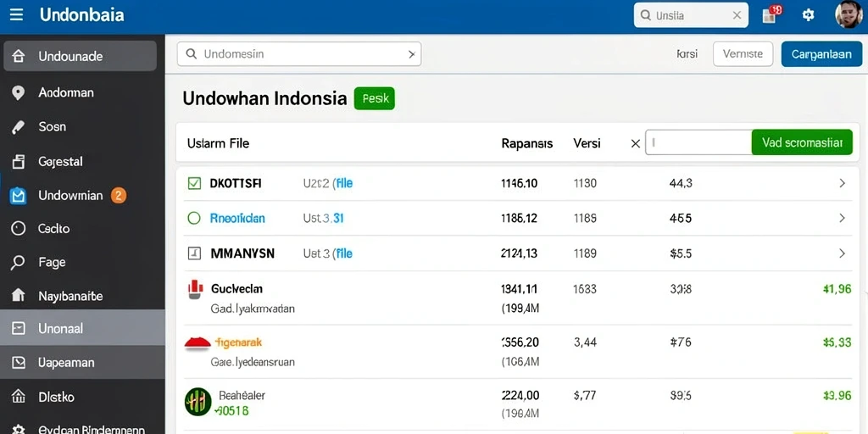Click green $1,96 amount in Guclveclan row

pos(837,288)
